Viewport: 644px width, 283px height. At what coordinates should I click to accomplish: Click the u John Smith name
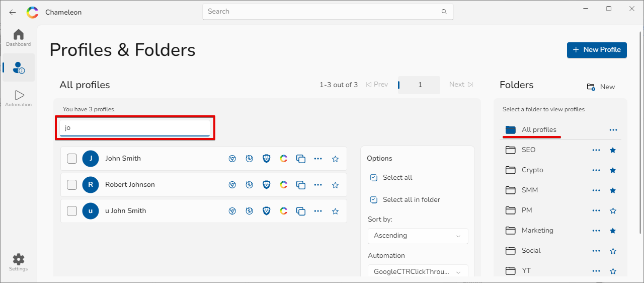coord(126,211)
